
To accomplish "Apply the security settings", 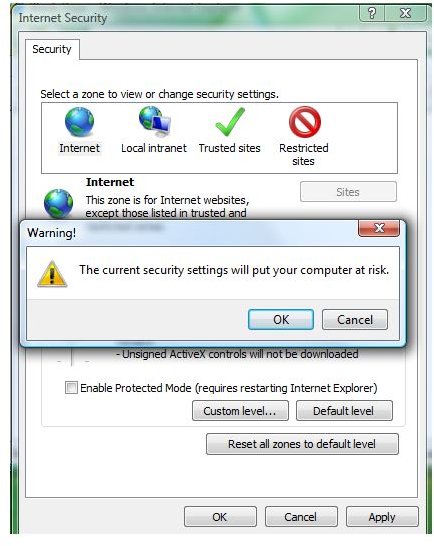I will (382, 517).
